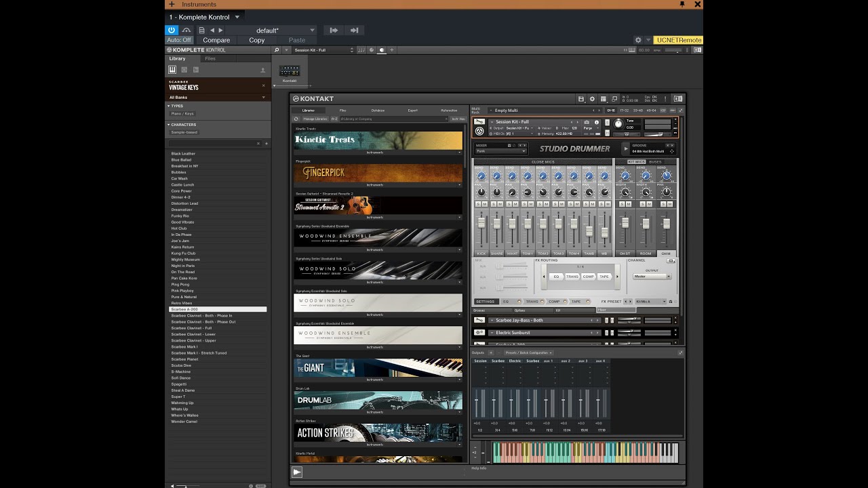
Task: Switch to the Files tab in Komplete Kontrol
Action: pos(210,58)
